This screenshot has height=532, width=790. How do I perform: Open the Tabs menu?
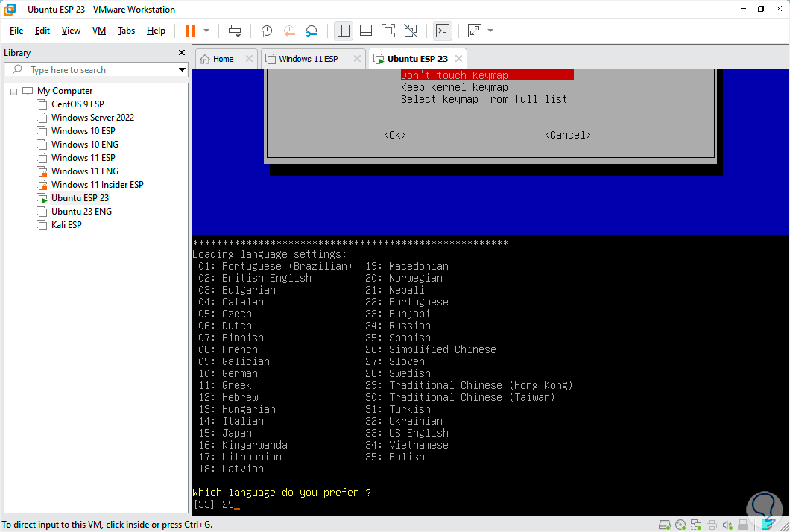pyautogui.click(x=126, y=31)
